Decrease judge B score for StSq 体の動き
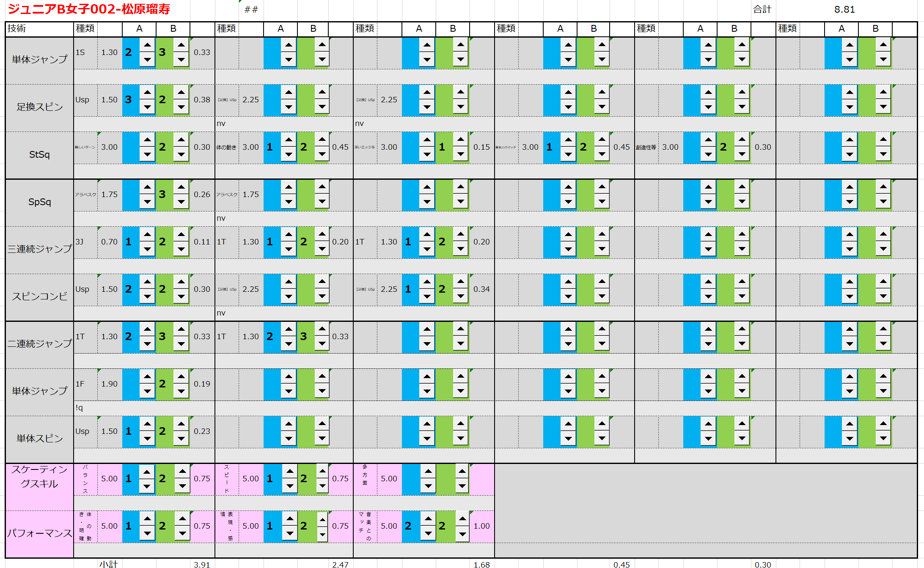 tap(322, 154)
